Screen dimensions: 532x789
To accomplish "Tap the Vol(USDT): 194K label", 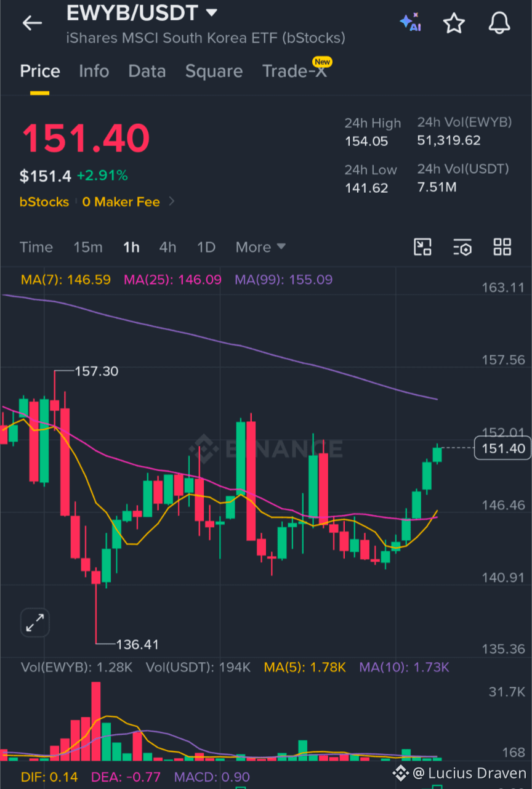I will [198, 667].
